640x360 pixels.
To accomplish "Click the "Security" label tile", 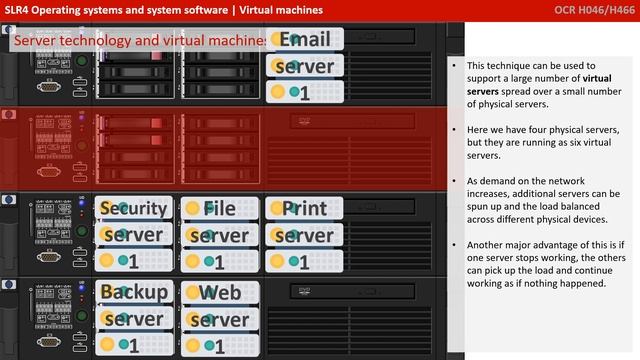I will pyautogui.click(x=134, y=208).
